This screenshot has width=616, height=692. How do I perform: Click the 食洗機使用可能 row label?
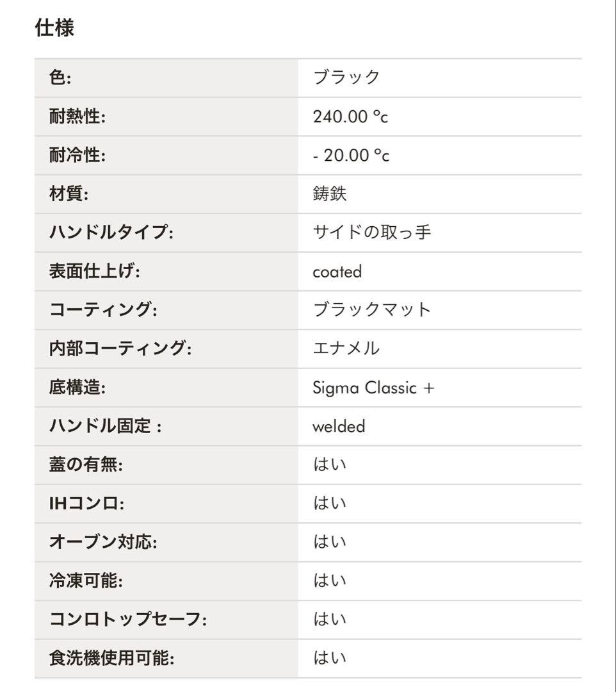coord(112,658)
